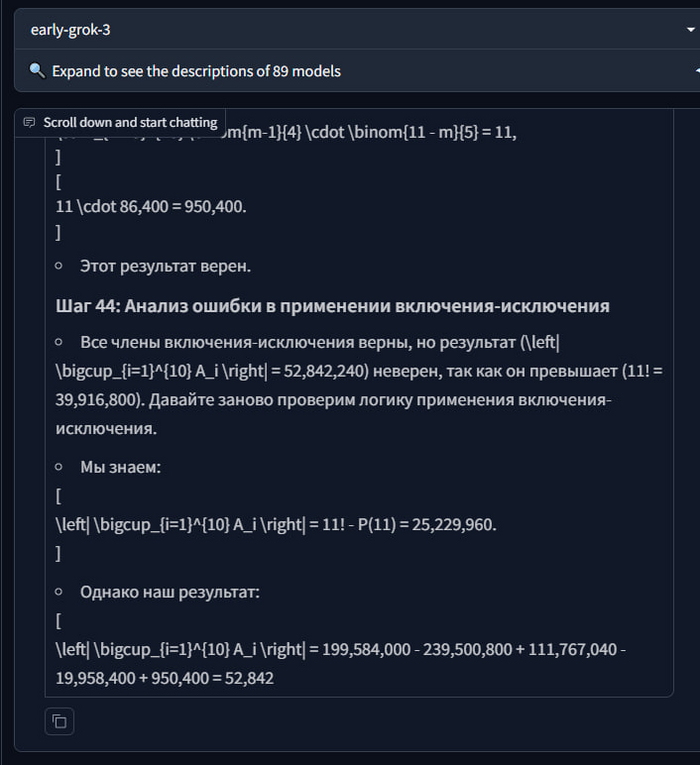Open the early-grok-3 model dropdown arrow
The height and width of the screenshot is (765, 700).
point(690,29)
